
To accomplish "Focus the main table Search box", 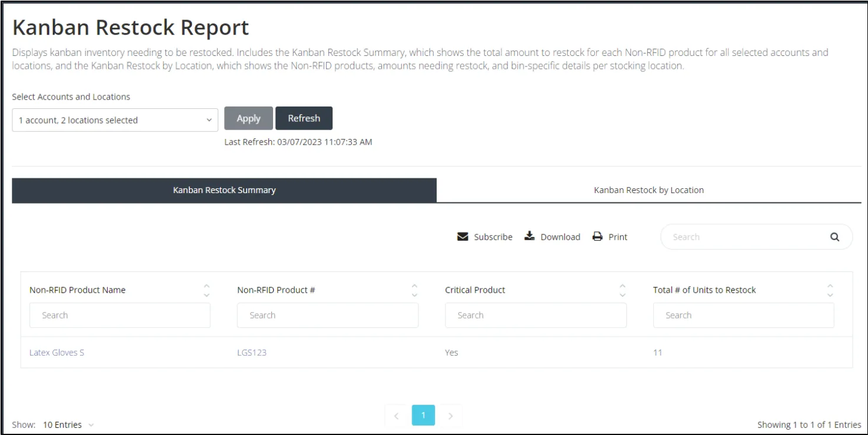I will pyautogui.click(x=756, y=237).
